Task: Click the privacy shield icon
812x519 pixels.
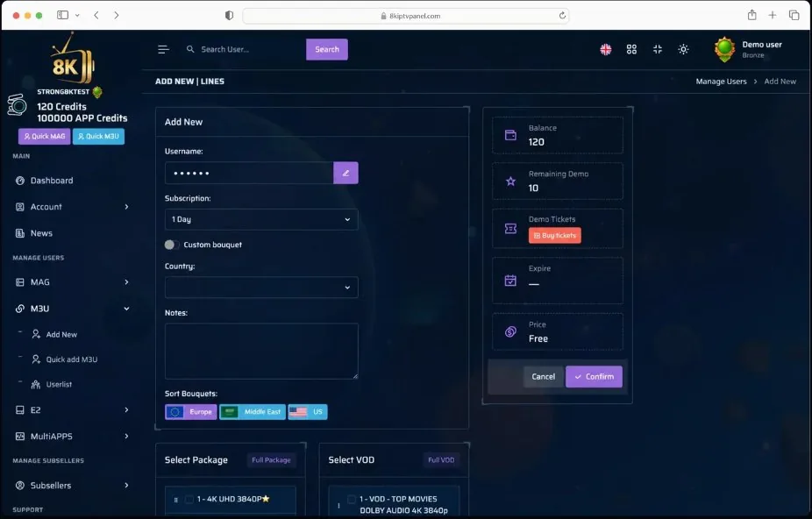Action: coord(229,16)
